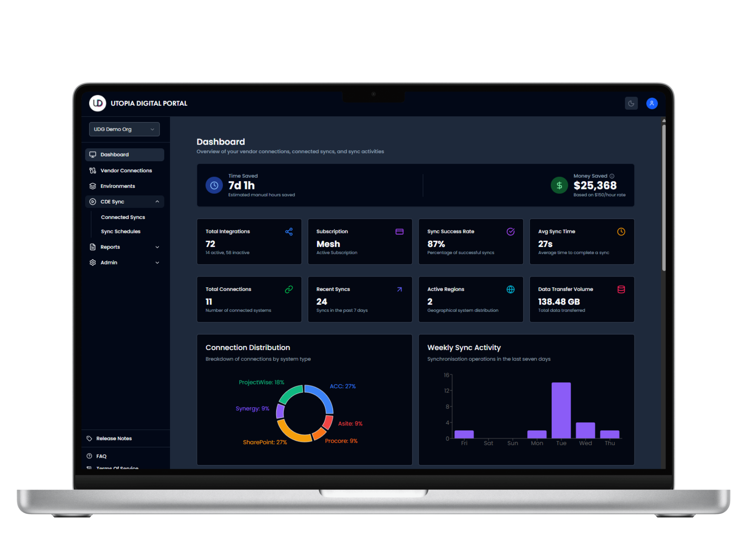
Task: Open the UDG Demo Org dropdown
Action: click(x=124, y=129)
